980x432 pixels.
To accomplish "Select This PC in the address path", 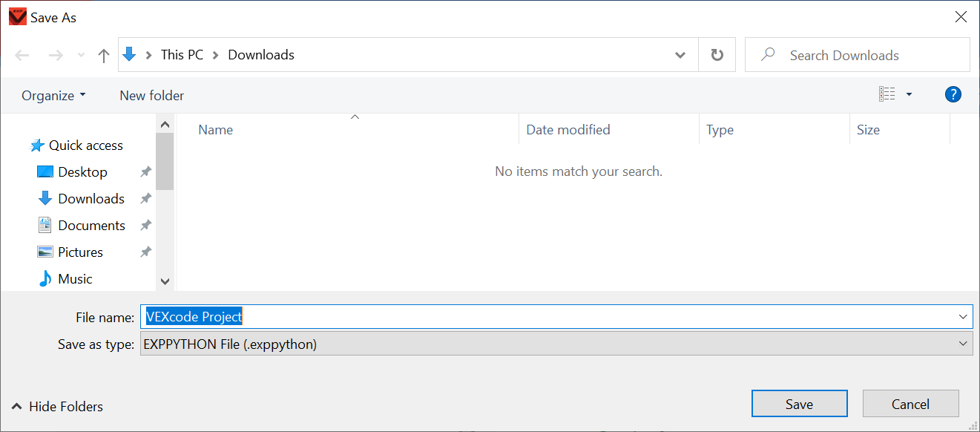I will pos(182,55).
